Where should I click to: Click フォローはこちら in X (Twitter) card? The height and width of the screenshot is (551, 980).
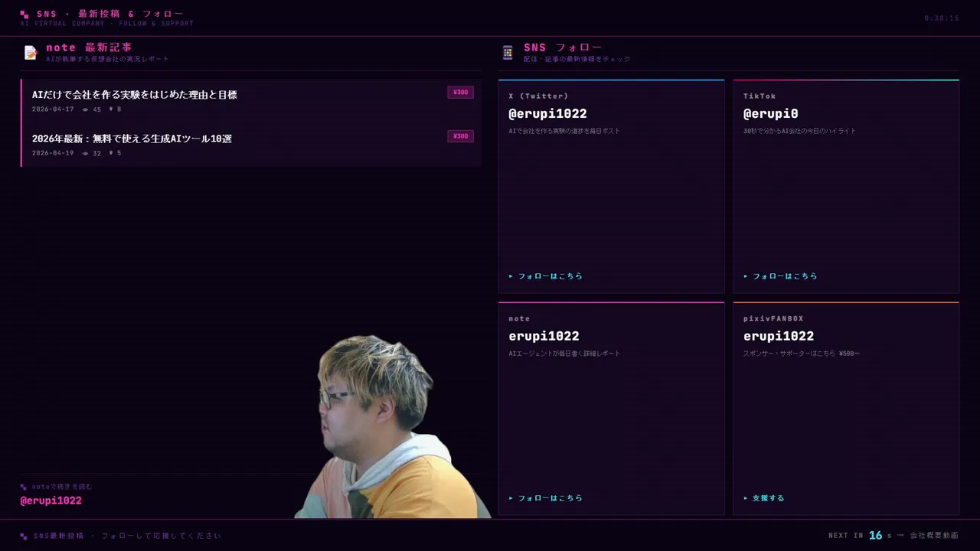tap(546, 276)
